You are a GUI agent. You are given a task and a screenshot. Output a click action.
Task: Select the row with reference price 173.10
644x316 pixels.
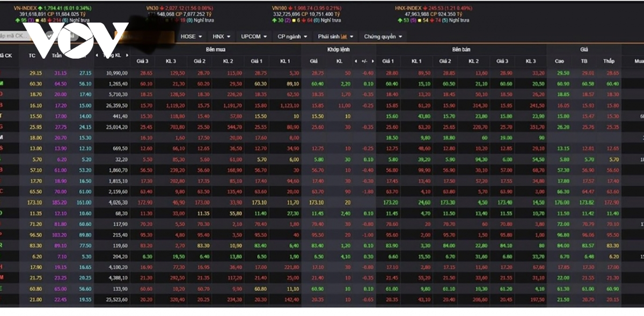pos(36,203)
